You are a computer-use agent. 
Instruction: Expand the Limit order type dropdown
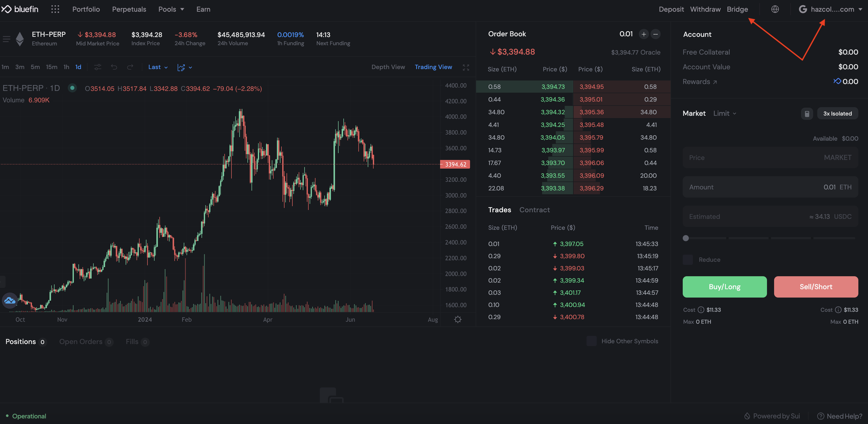click(724, 113)
